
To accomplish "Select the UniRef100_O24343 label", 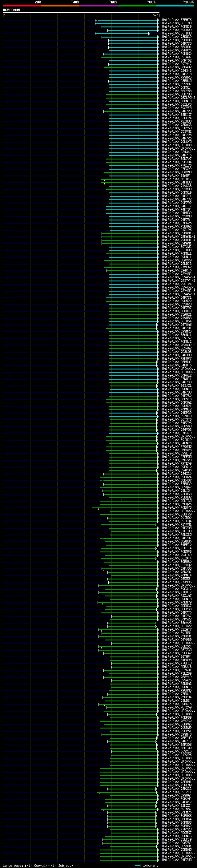I will point(177,71).
